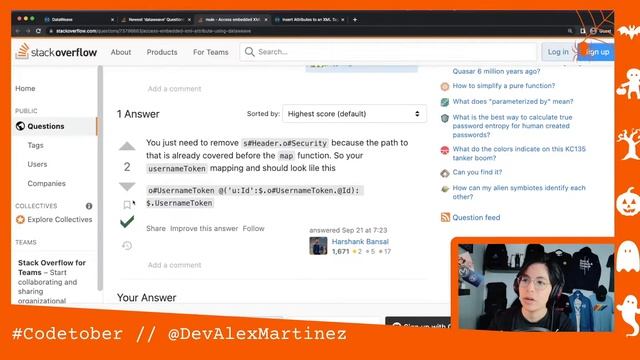Open Tags in the left sidebar

(36, 145)
